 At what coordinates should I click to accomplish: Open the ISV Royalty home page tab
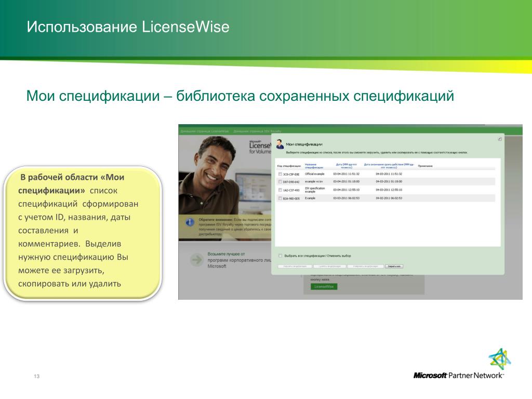coord(257,131)
